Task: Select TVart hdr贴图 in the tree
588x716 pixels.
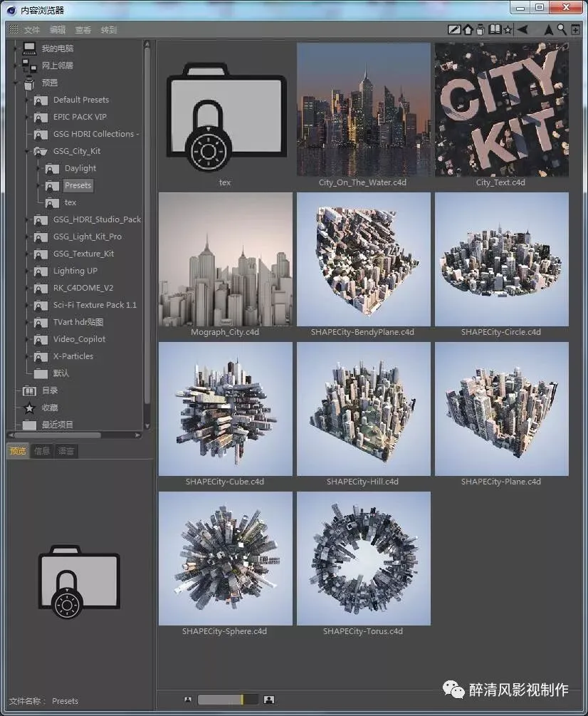Action: coord(78,322)
